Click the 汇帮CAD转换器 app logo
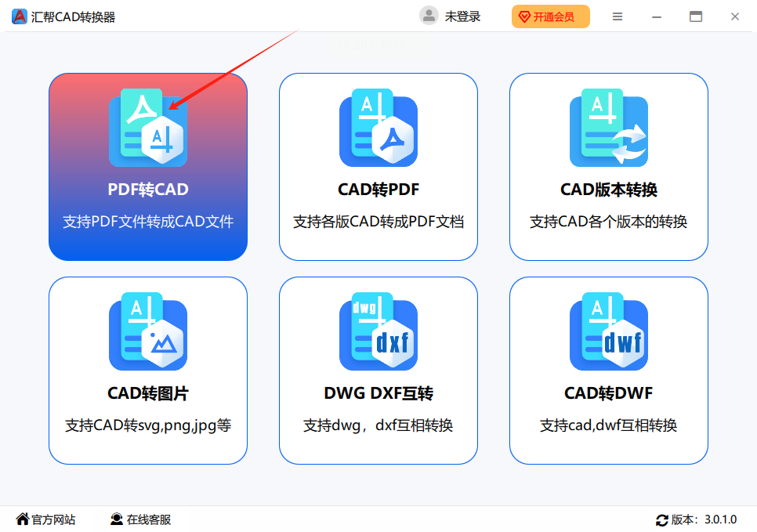This screenshot has width=757, height=532. tap(20, 16)
